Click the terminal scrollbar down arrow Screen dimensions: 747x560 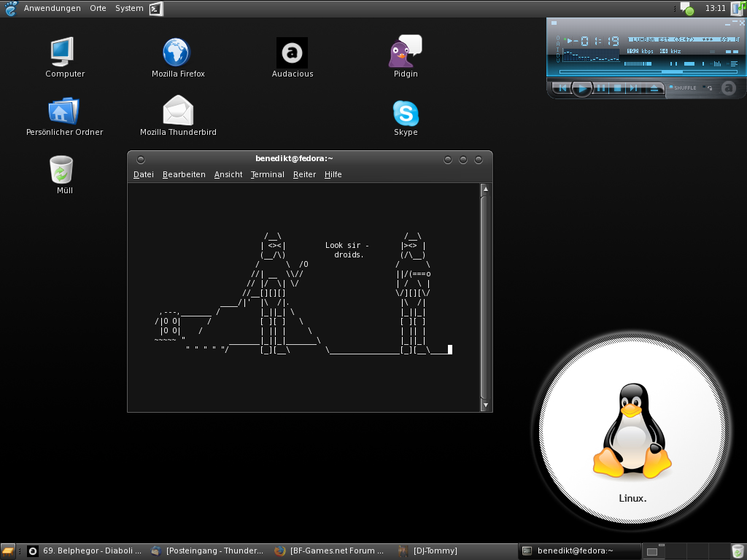tap(485, 405)
